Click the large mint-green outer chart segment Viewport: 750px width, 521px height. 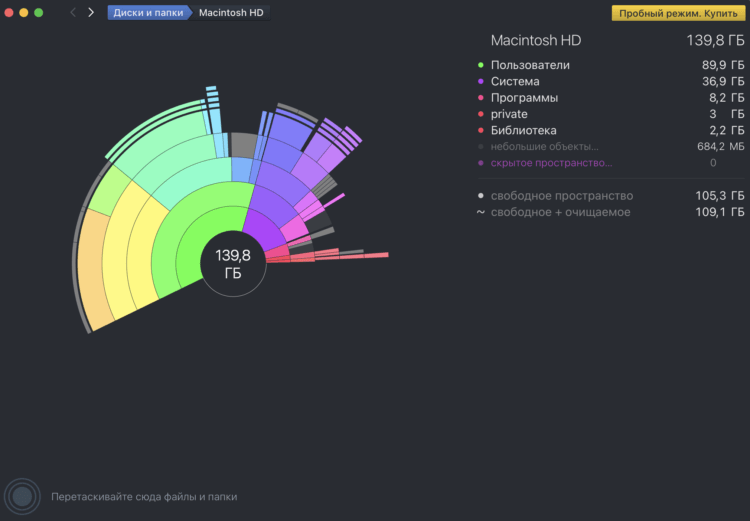163,136
